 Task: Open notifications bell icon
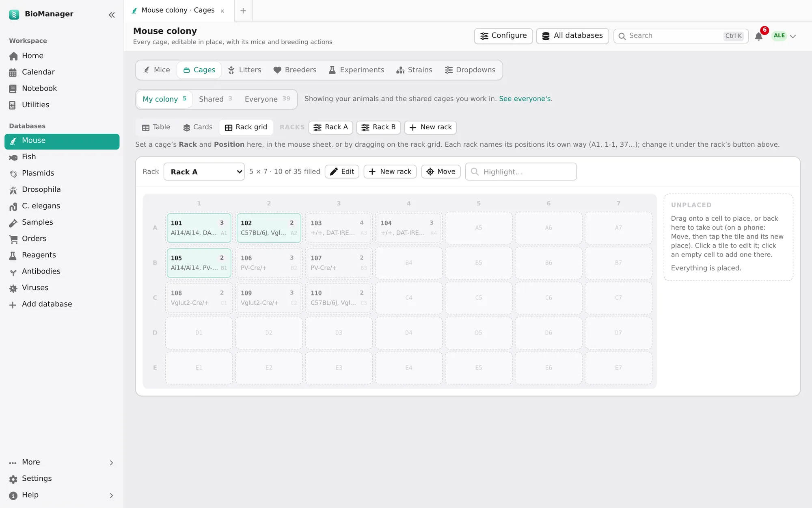[x=758, y=36]
